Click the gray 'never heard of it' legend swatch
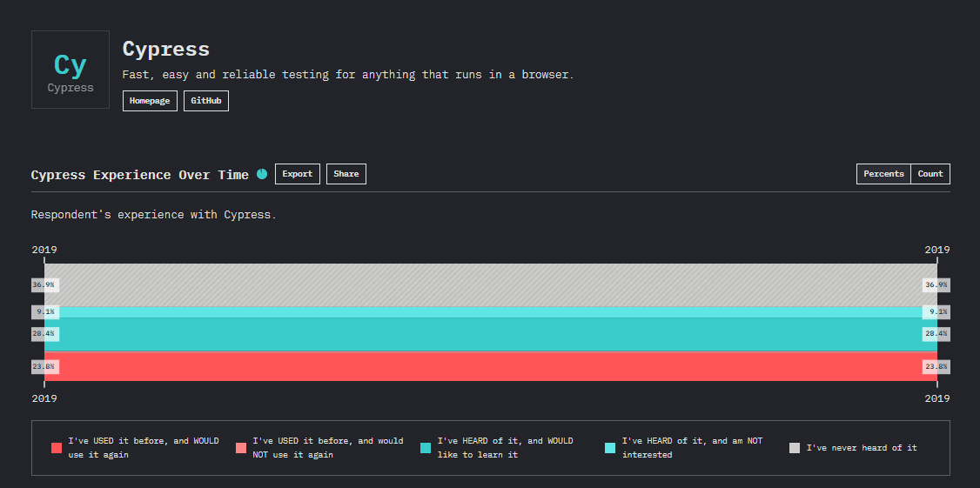The image size is (980, 488). tap(795, 448)
